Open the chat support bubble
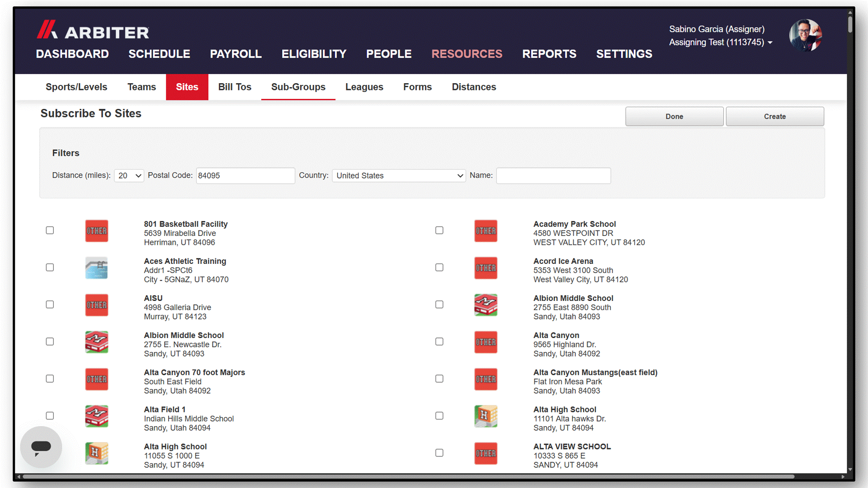868x488 pixels. pos(41,447)
